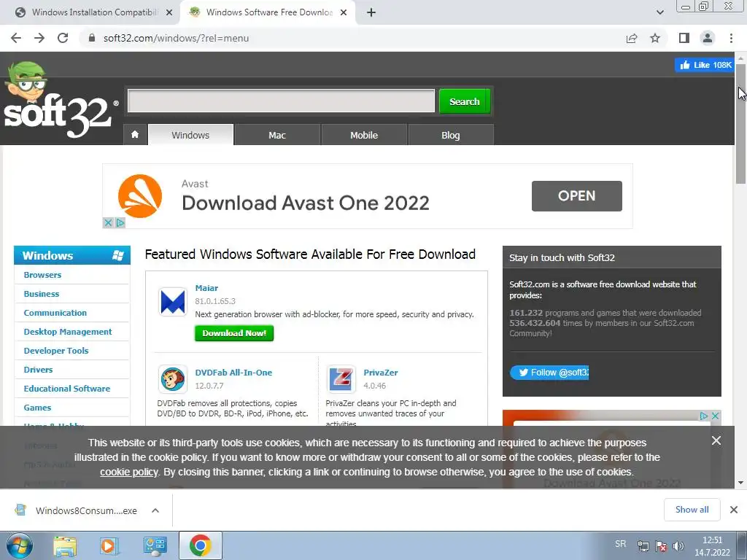Bookmark this page with the star icon
This screenshot has width=747, height=560.
[x=656, y=38]
